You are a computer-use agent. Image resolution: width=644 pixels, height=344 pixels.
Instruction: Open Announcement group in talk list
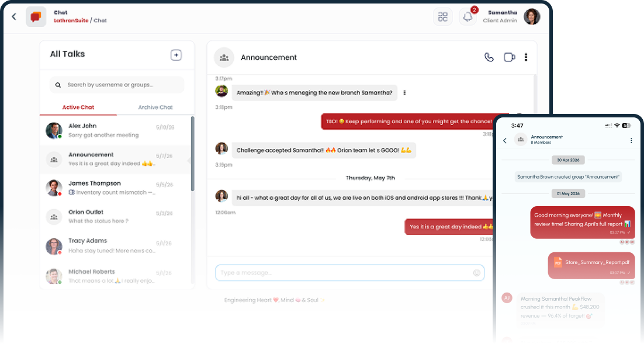(x=115, y=159)
